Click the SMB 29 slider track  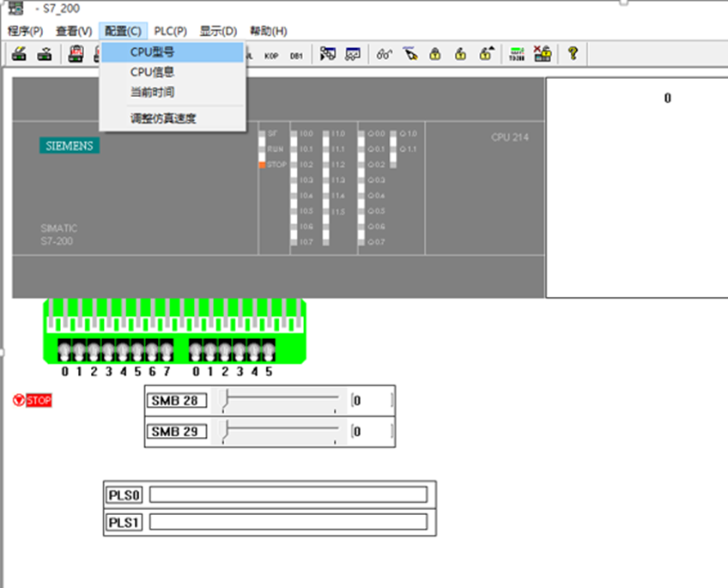click(x=280, y=432)
